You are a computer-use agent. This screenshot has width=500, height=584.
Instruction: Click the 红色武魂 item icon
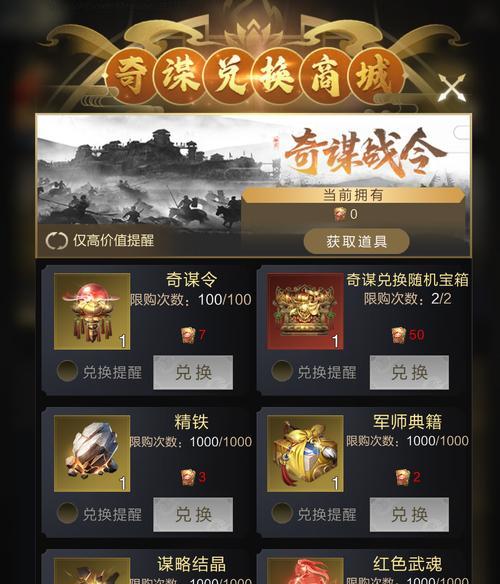(305, 571)
